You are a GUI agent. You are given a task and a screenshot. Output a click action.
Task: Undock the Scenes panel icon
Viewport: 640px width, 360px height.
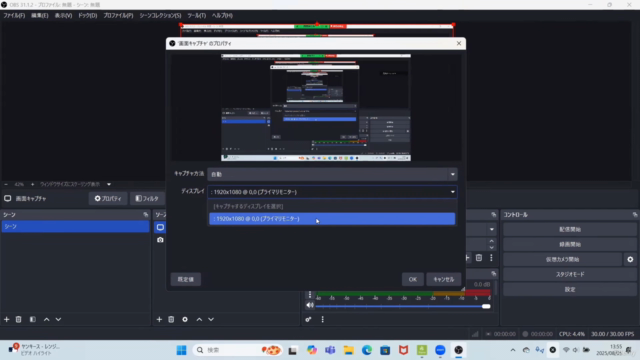pyautogui.click(x=146, y=215)
